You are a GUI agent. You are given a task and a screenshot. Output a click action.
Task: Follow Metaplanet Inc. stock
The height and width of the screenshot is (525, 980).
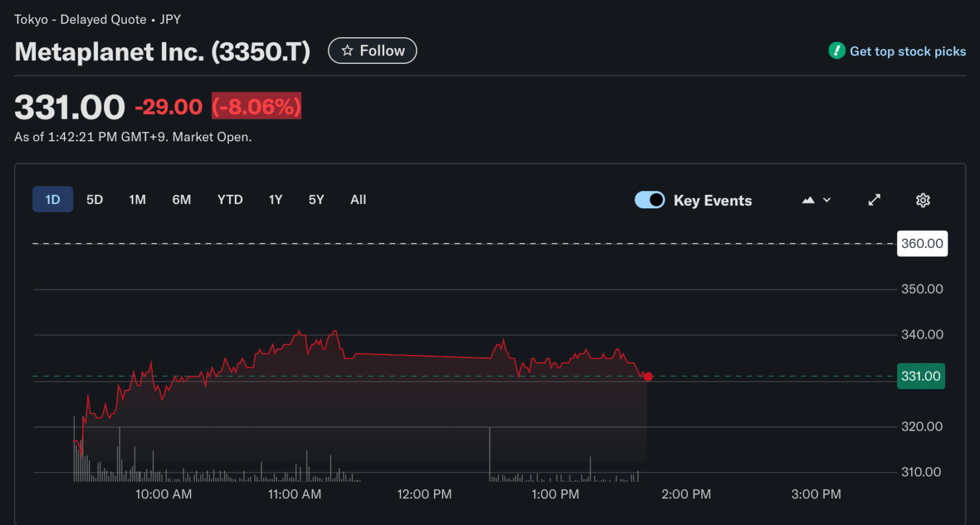pos(373,51)
